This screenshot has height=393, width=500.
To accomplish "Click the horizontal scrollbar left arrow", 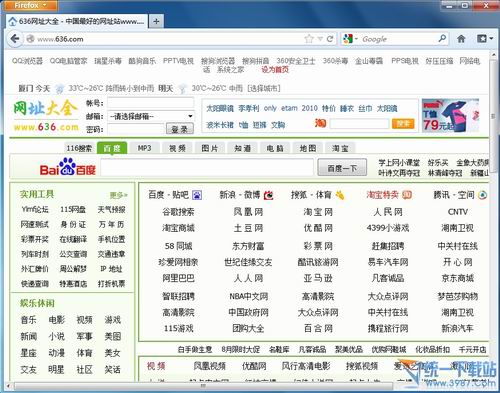I will click(x=8, y=386).
